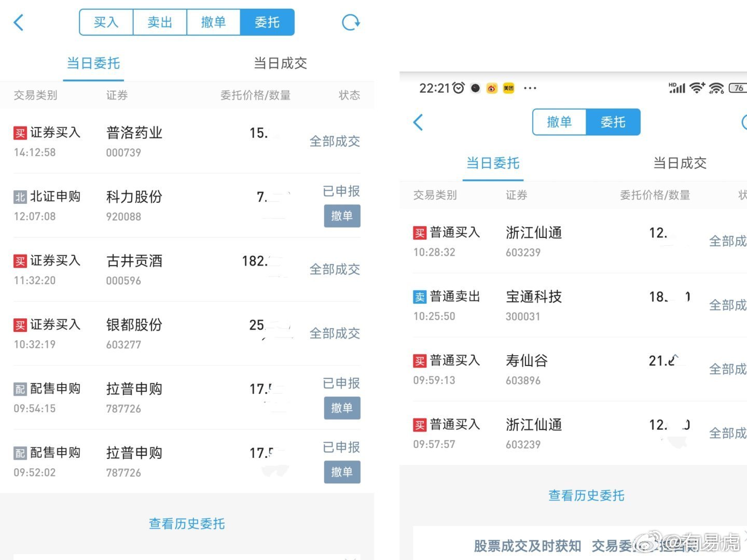Switch to 撤单 tab in left panel
The height and width of the screenshot is (560, 747).
[213, 22]
